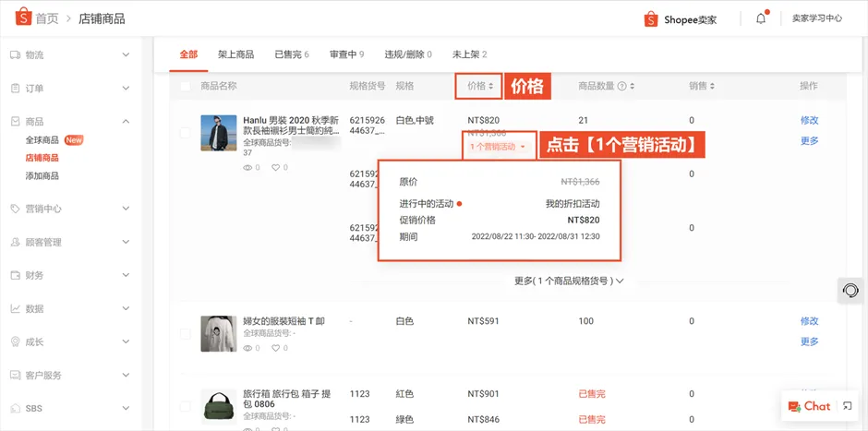Click the 顾客管理 person icon
Screen dimensions: 868x431
pyautogui.click(x=16, y=242)
